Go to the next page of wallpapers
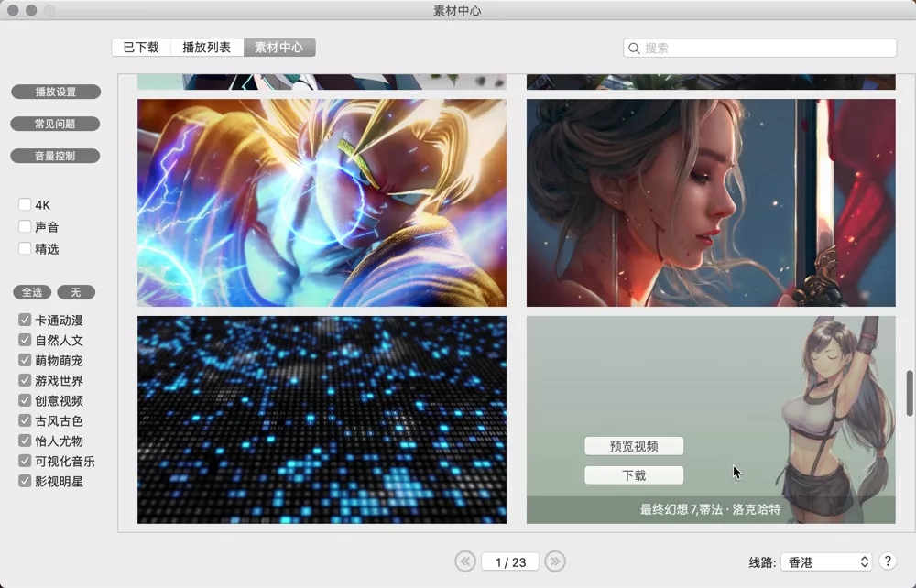This screenshot has width=916, height=588. 555,561
